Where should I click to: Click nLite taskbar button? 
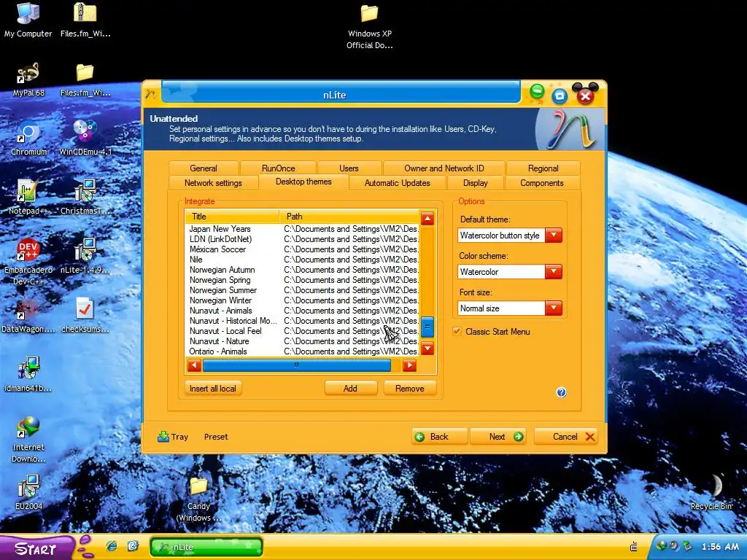tap(206, 547)
